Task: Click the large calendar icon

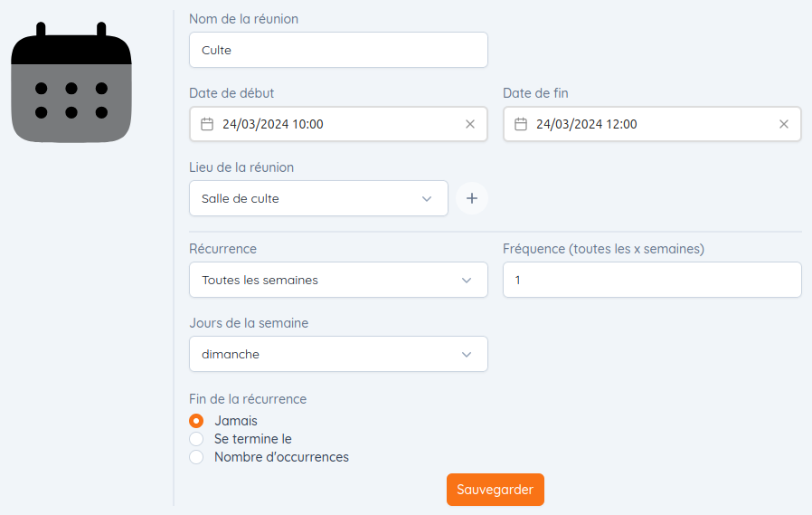Action: tap(71, 82)
